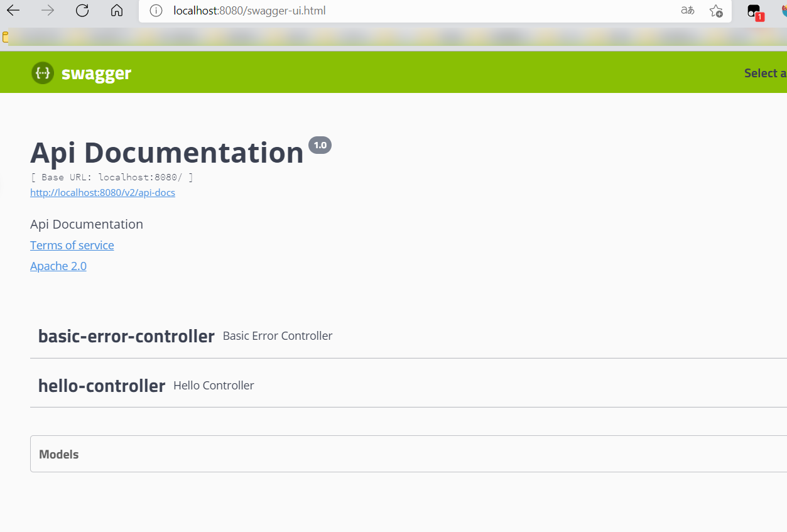View site information icon beside the URL
The width and height of the screenshot is (787, 532).
[156, 11]
